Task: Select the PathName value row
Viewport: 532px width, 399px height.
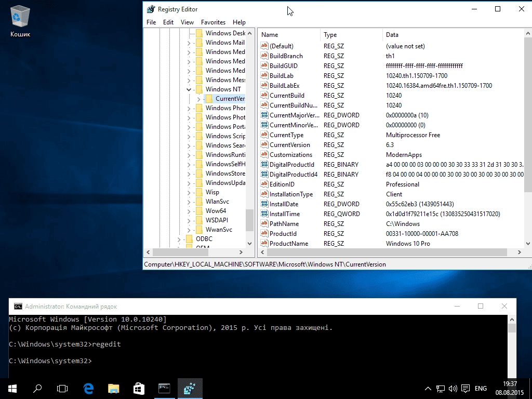Action: 392,223
